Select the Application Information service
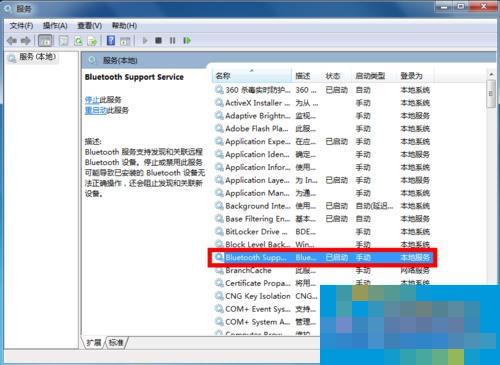This screenshot has height=365, width=500. coord(323,167)
